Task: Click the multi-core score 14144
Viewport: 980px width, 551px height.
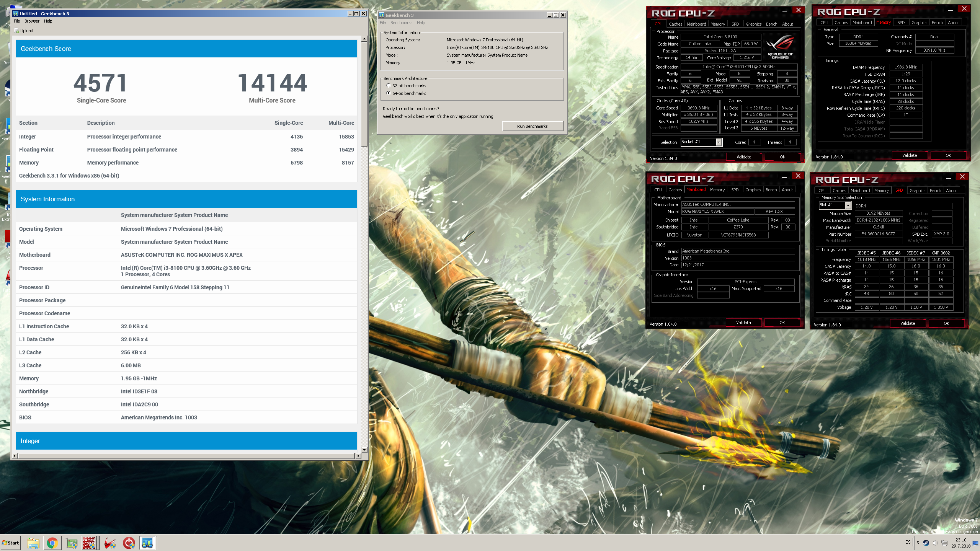Action: (x=272, y=83)
